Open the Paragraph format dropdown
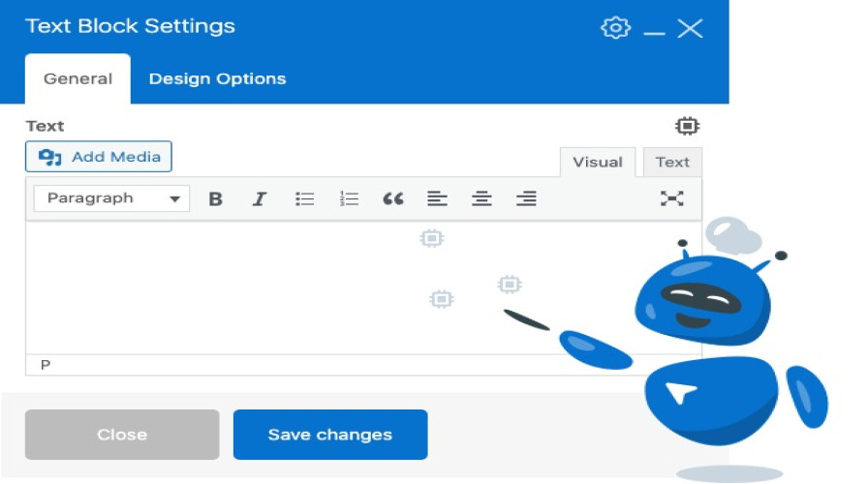The image size is (868, 484). (x=112, y=198)
